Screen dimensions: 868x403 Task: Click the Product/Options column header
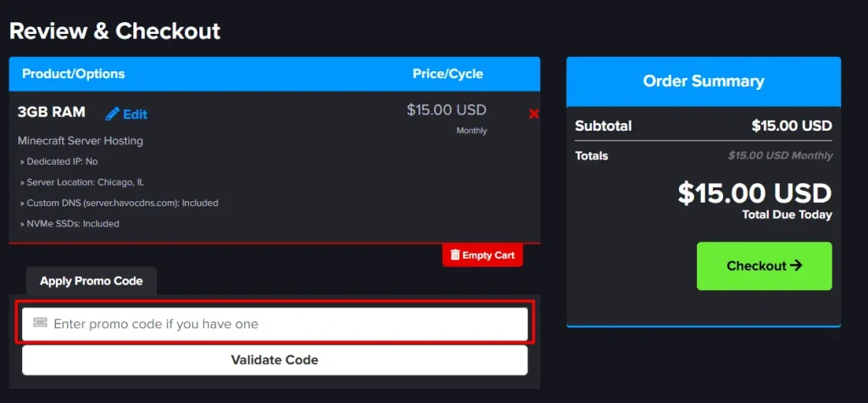coord(74,74)
